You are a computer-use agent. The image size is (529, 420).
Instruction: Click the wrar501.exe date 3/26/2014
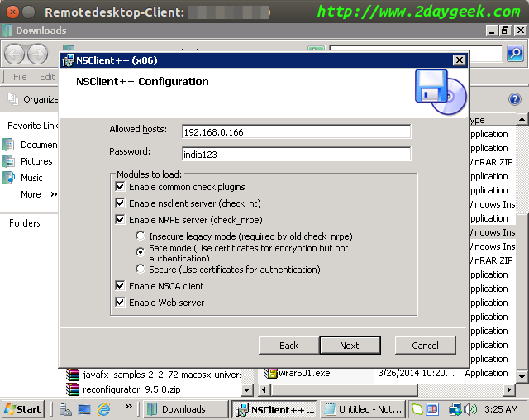(x=416, y=373)
